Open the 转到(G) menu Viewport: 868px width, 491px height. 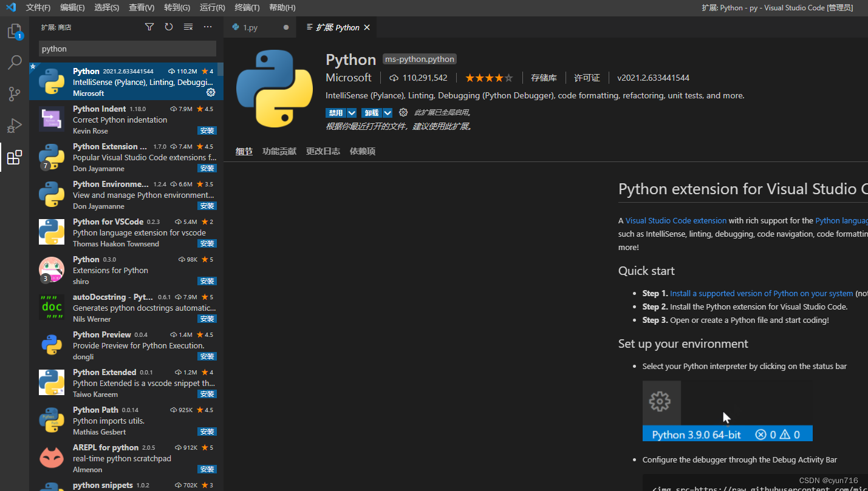tap(177, 7)
